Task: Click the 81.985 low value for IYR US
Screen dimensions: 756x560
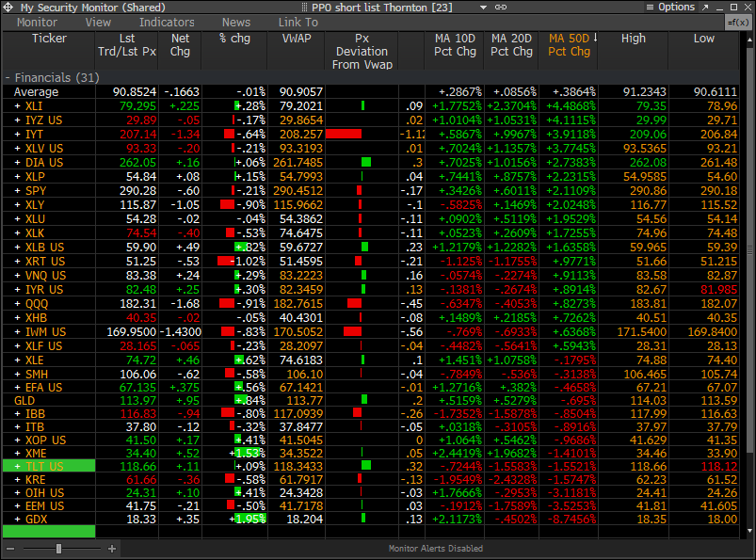Action: click(x=718, y=290)
